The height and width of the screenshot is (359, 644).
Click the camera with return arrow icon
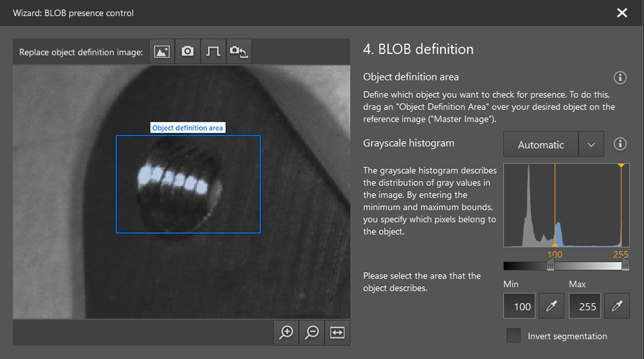tap(239, 51)
